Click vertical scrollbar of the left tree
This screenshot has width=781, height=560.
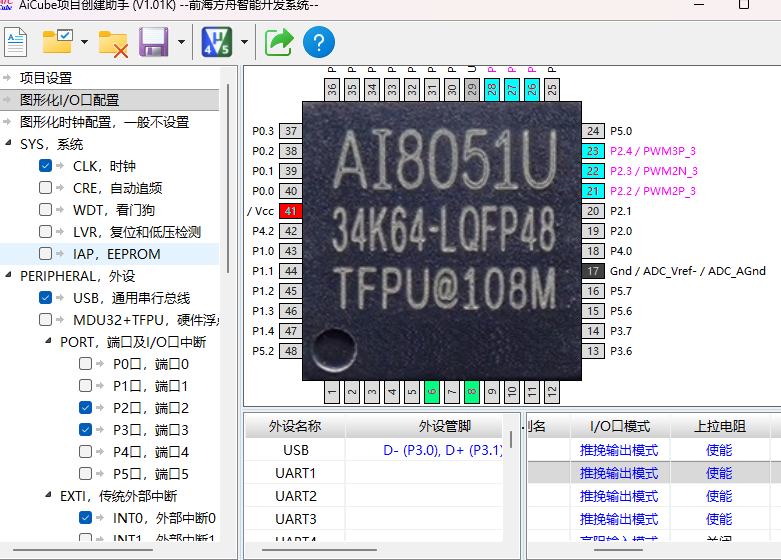228,178
